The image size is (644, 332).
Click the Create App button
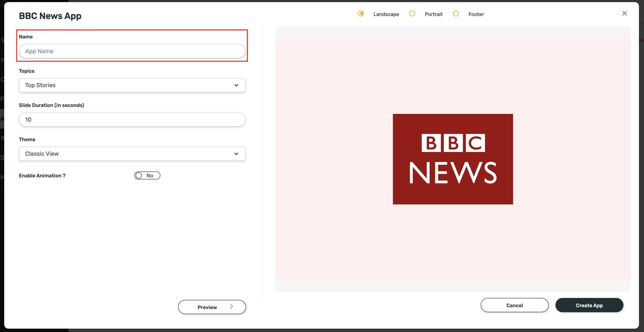[x=589, y=305]
